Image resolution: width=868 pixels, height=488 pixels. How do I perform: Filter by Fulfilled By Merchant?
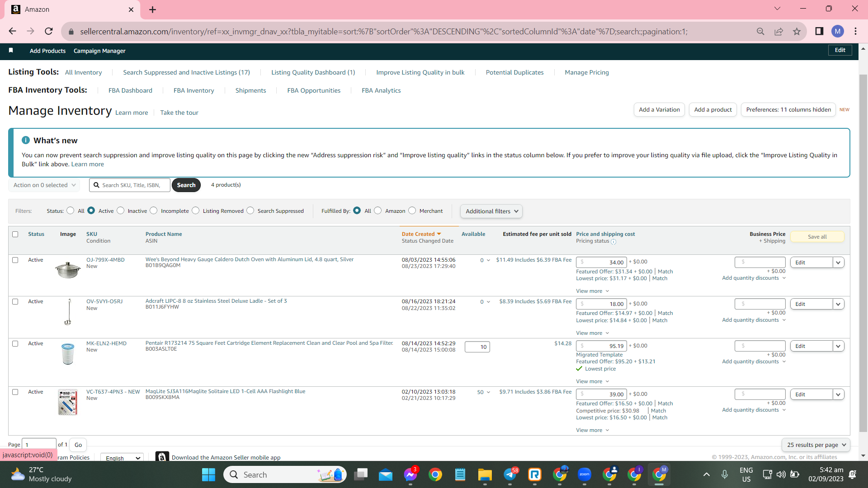(x=412, y=211)
